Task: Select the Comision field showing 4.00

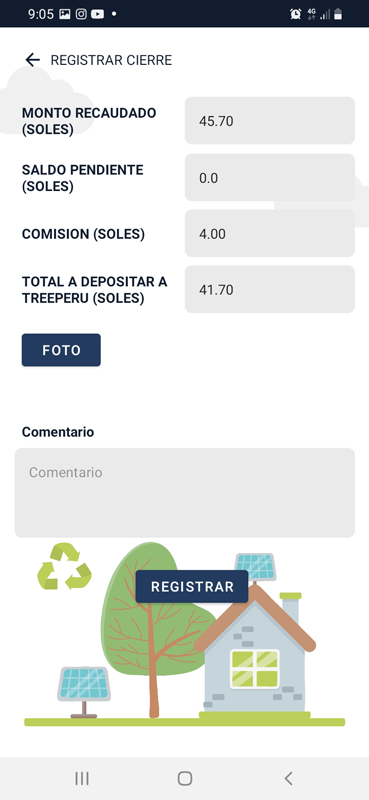Action: pos(269,234)
